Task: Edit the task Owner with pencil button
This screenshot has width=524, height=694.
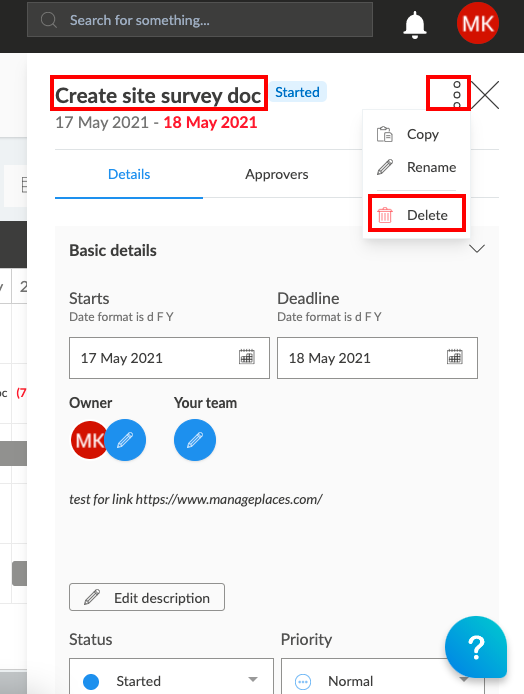Action: tap(125, 440)
